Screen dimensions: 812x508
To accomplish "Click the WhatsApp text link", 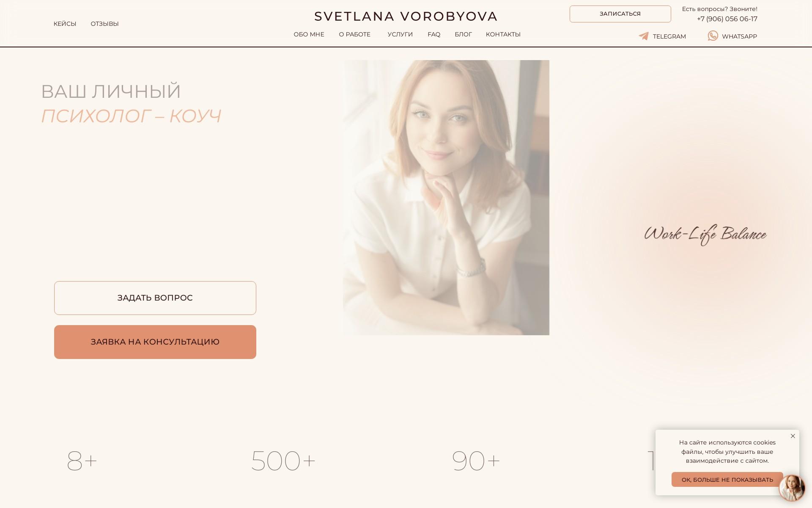I will [x=739, y=36].
